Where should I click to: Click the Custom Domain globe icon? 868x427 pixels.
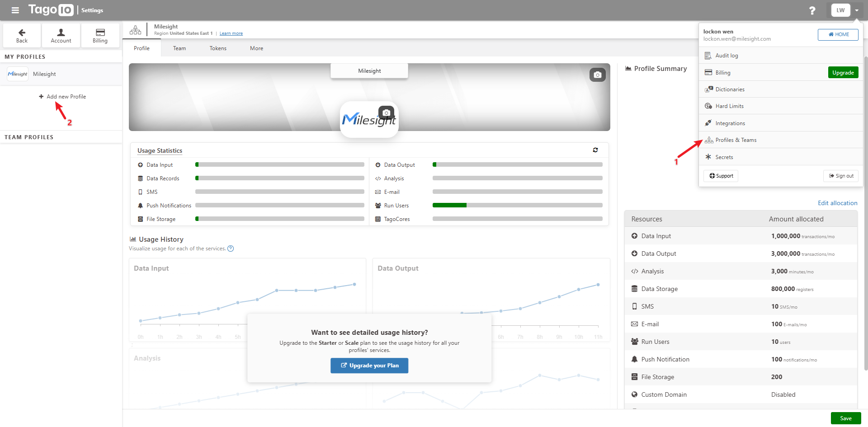point(634,394)
